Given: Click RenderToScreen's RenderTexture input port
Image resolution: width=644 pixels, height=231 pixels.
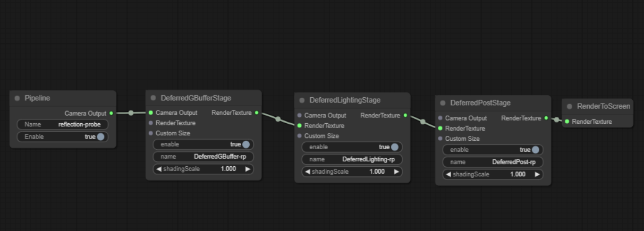Looking at the screenshot, I should pos(567,122).
